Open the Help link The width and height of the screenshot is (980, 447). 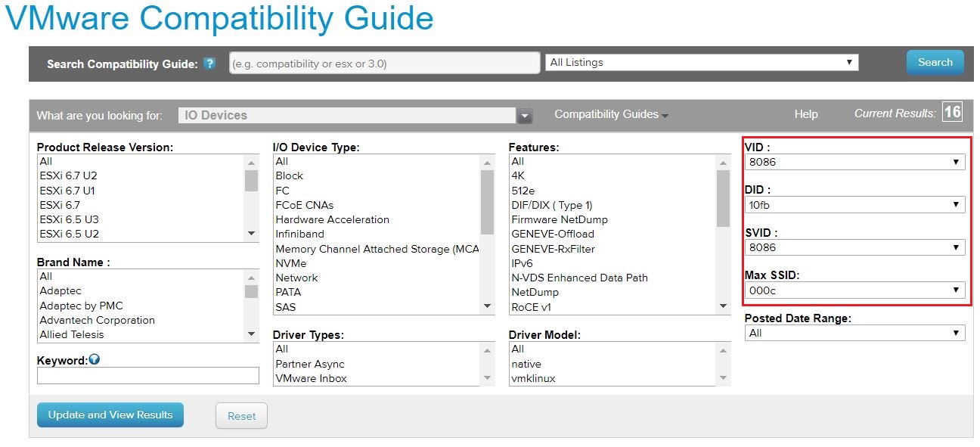click(806, 114)
